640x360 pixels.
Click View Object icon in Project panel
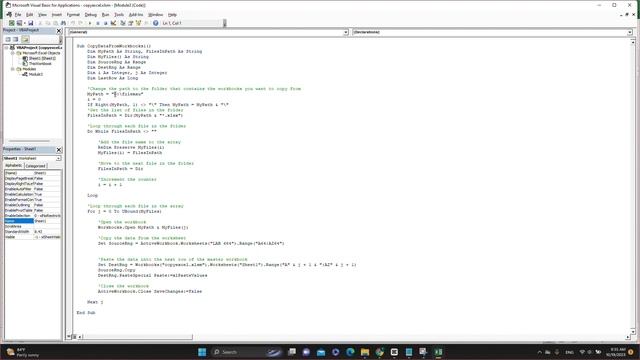point(16,39)
